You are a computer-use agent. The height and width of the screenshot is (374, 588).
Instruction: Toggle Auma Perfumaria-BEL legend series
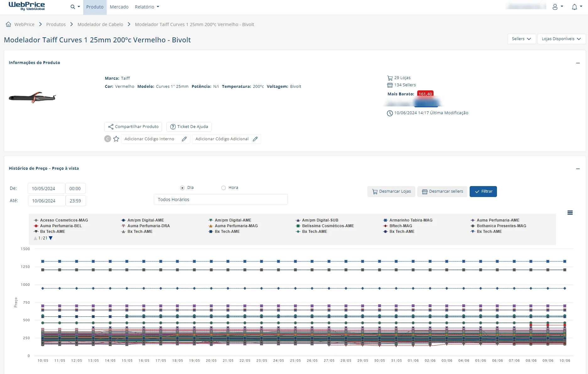coord(58,226)
